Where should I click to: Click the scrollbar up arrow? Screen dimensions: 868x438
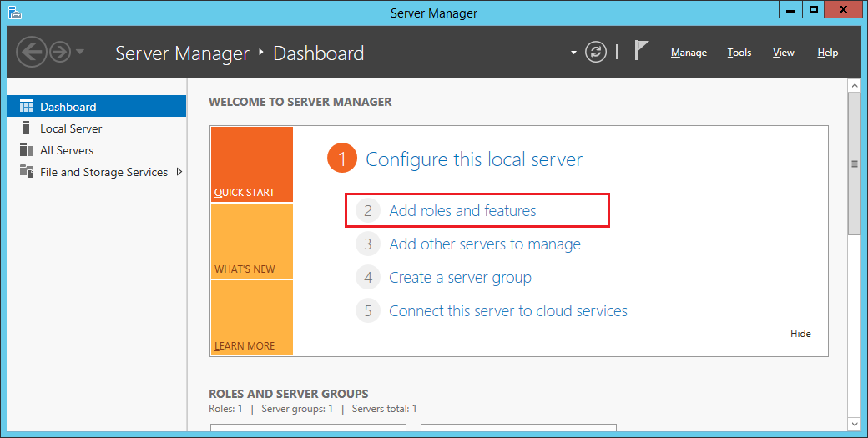point(854,86)
